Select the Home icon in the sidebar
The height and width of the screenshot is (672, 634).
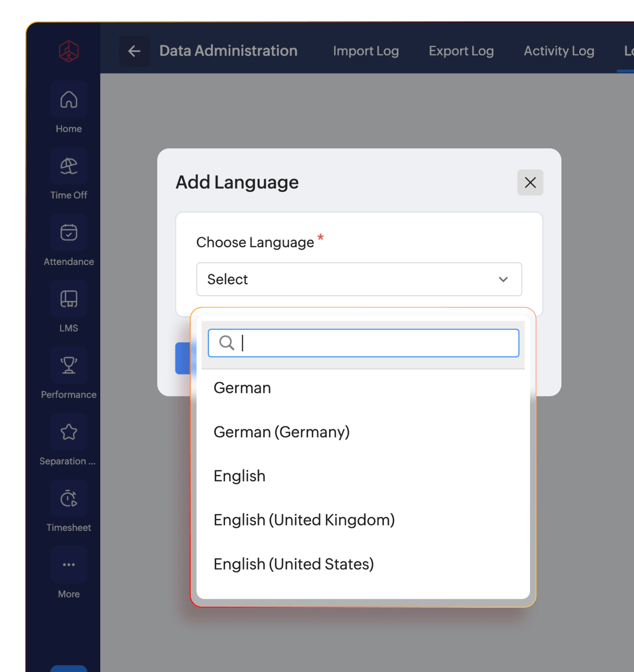68,99
